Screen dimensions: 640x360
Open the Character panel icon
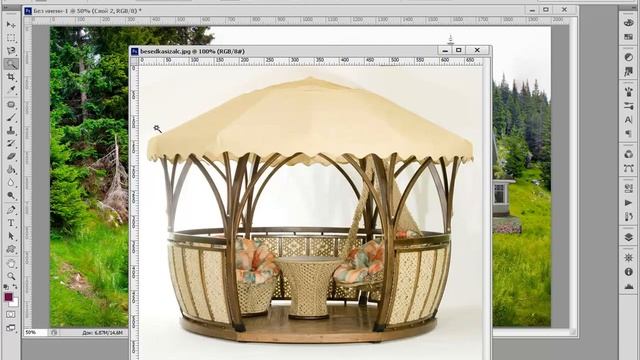629,120
